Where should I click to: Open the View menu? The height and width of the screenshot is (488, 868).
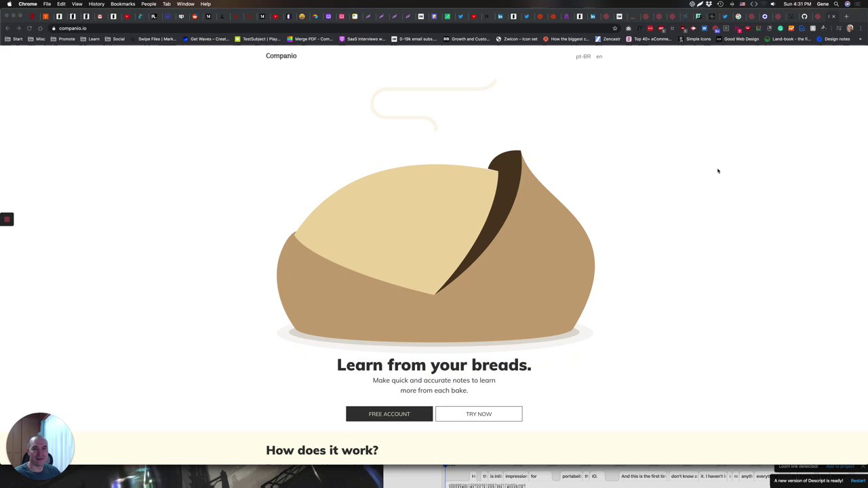coord(77,4)
